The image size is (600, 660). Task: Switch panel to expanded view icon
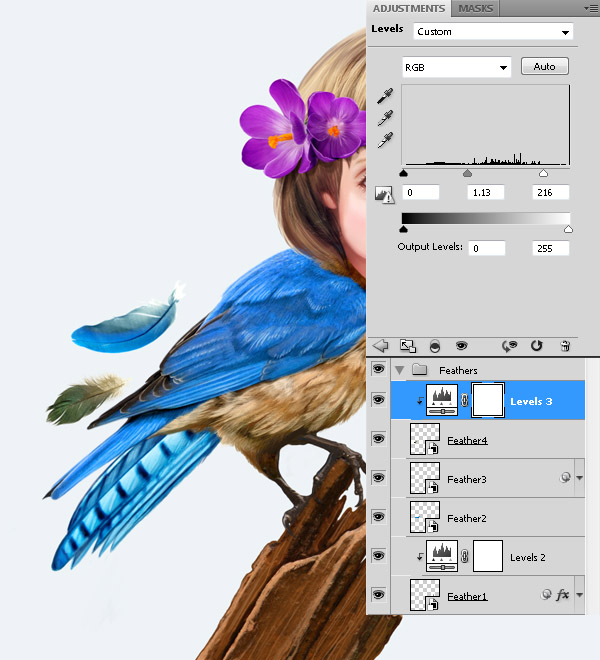(x=408, y=346)
